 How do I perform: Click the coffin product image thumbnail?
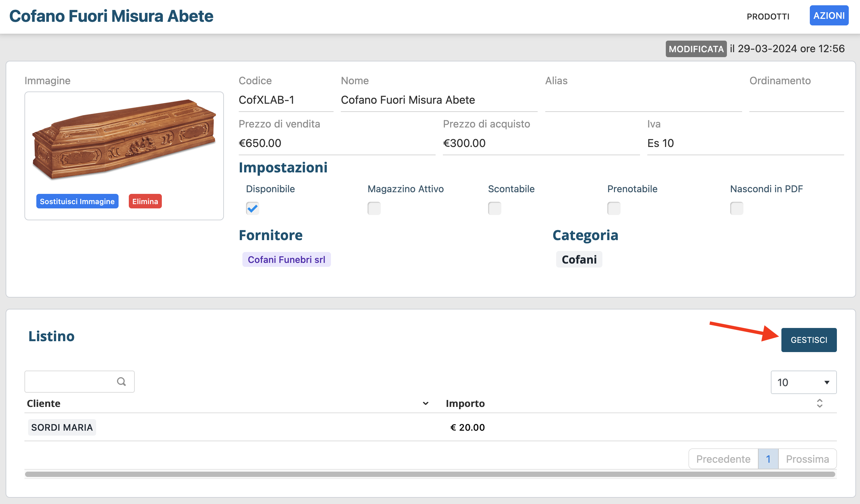(x=124, y=140)
